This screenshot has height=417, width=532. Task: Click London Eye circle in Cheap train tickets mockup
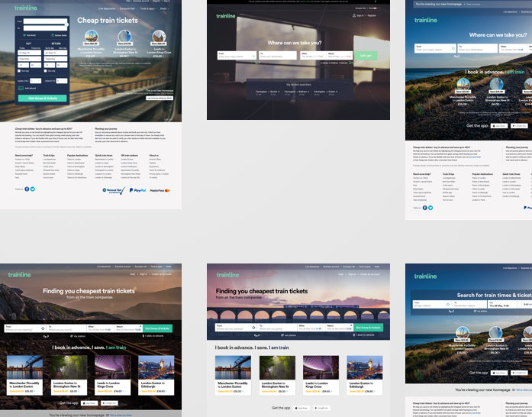pyautogui.click(x=92, y=37)
